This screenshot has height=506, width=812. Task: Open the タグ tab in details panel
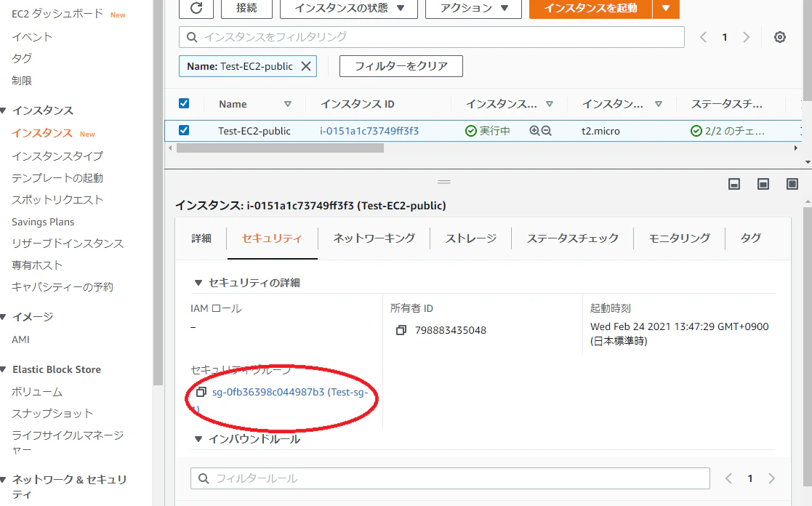(x=750, y=238)
